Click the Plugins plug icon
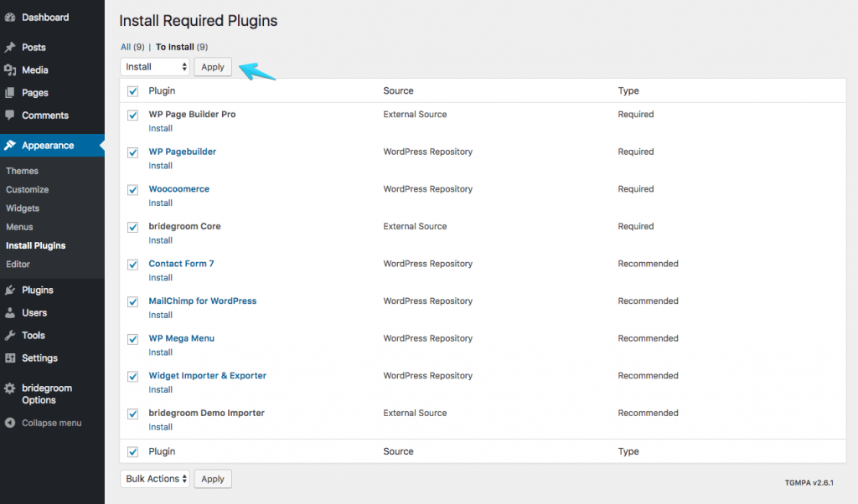 click(x=10, y=291)
